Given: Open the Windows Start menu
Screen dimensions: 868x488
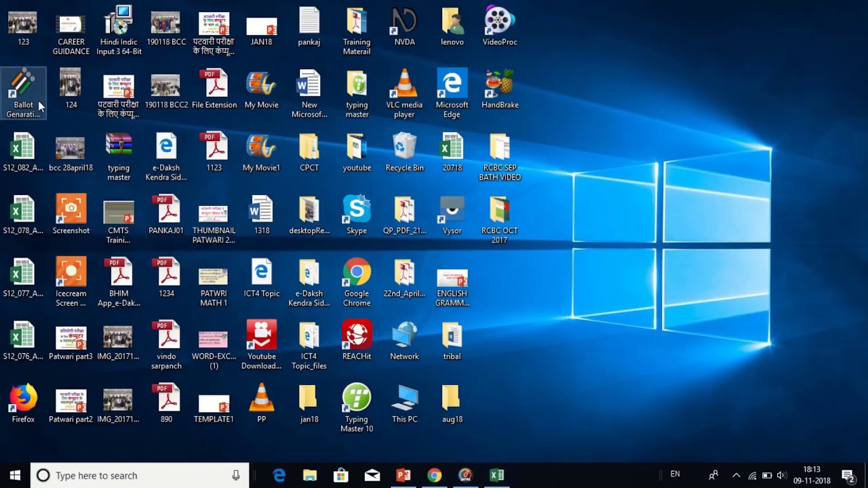Looking at the screenshot, I should [15, 475].
